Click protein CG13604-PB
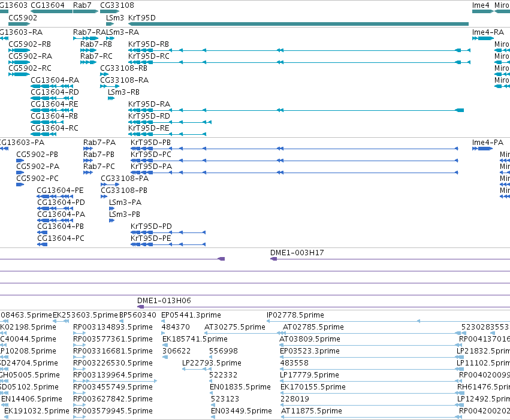 tap(61, 226)
